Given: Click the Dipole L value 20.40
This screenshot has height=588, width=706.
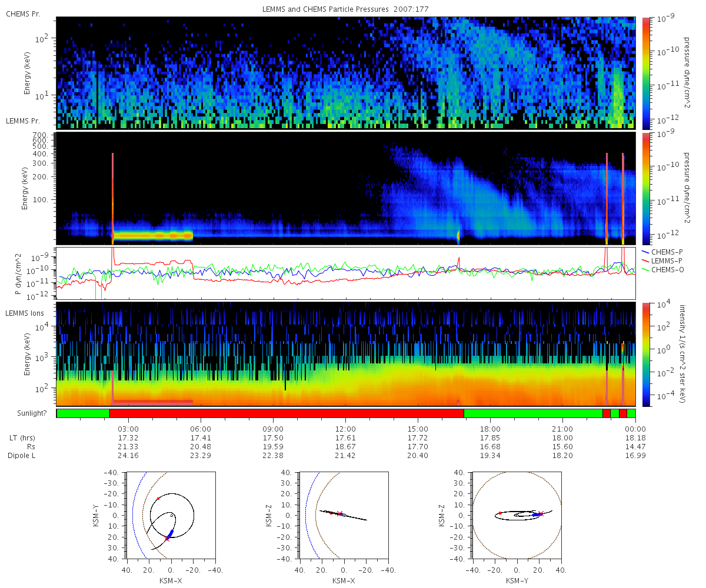Looking at the screenshot, I should point(418,456).
